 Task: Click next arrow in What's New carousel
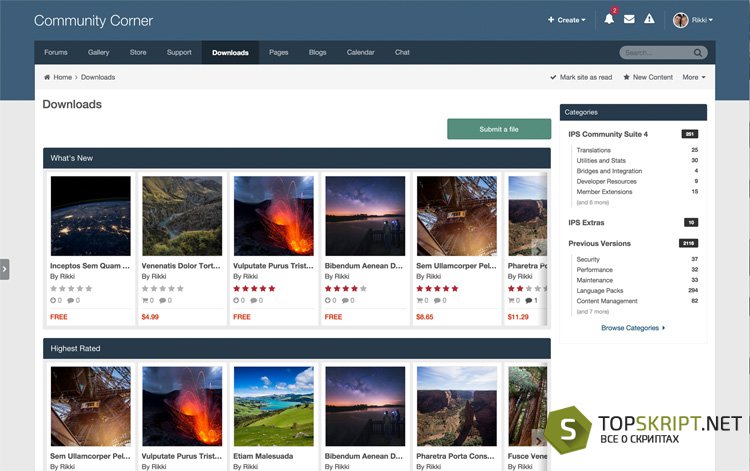[x=539, y=251]
